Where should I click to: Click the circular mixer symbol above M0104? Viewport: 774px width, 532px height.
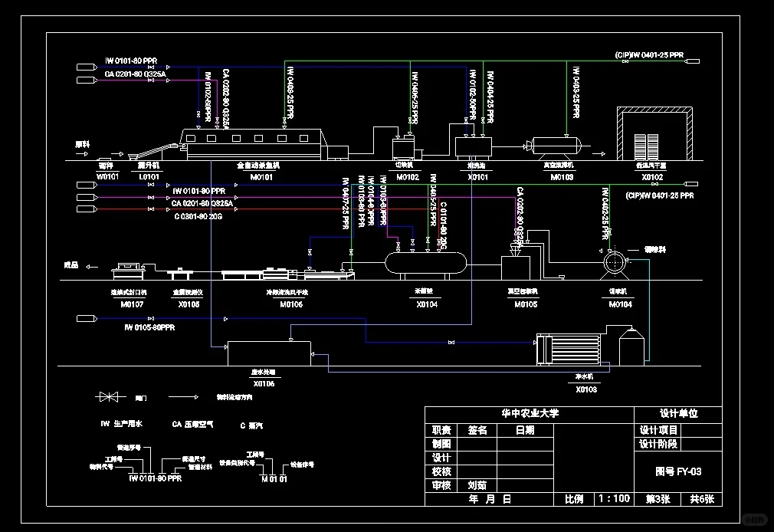[x=614, y=262]
